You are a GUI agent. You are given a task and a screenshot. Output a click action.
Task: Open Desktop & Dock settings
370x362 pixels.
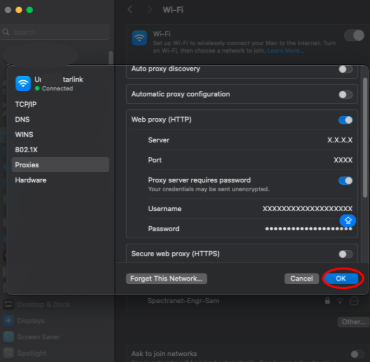point(43,305)
